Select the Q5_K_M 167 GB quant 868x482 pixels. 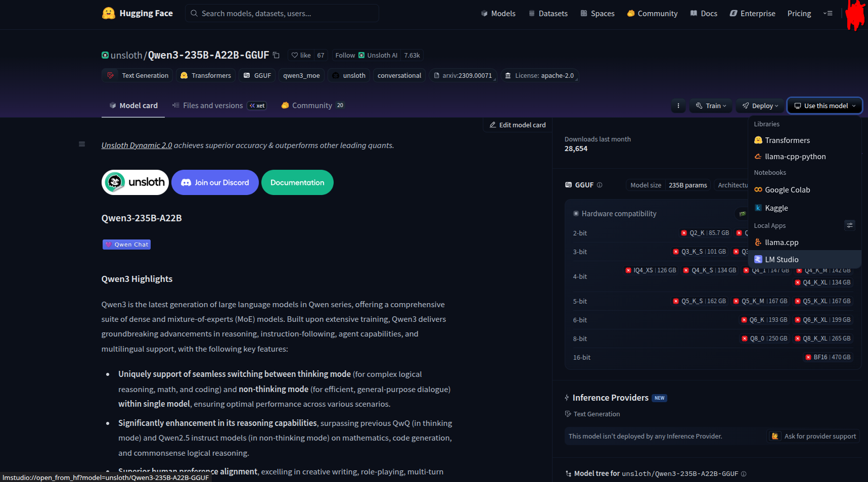point(760,301)
